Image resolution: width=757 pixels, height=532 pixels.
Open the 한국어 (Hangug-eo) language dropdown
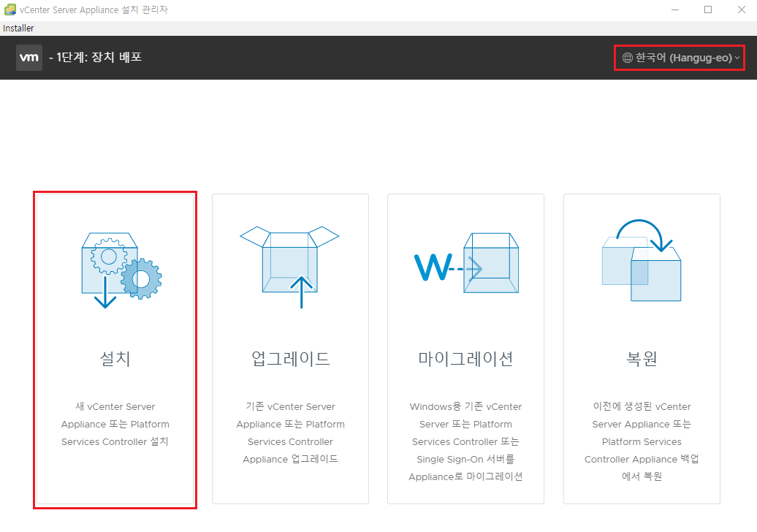[680, 58]
